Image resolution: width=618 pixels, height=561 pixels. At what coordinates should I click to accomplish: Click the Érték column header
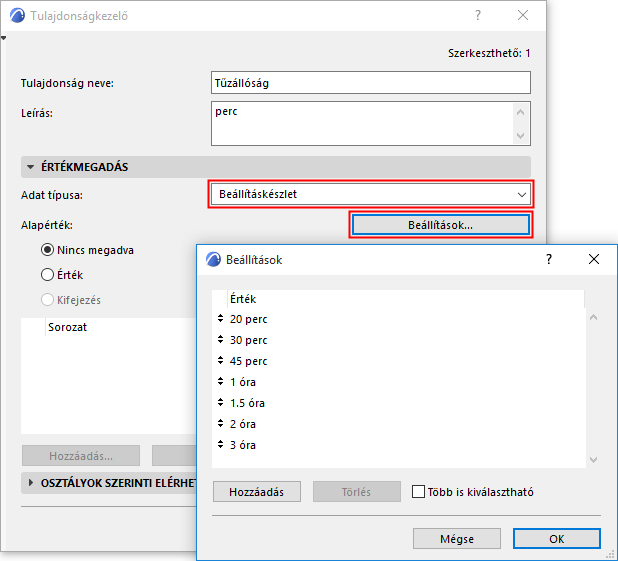click(405, 299)
